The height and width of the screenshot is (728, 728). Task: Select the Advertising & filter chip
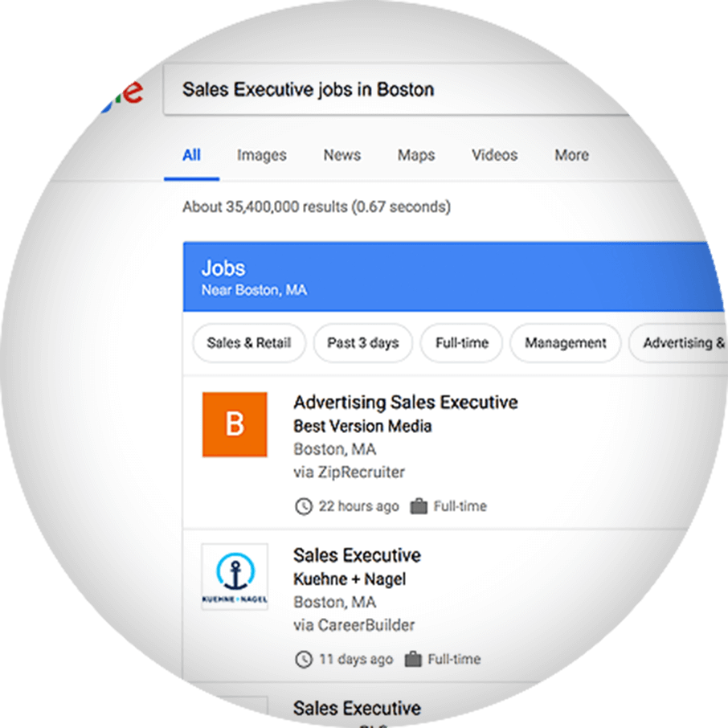click(x=678, y=342)
